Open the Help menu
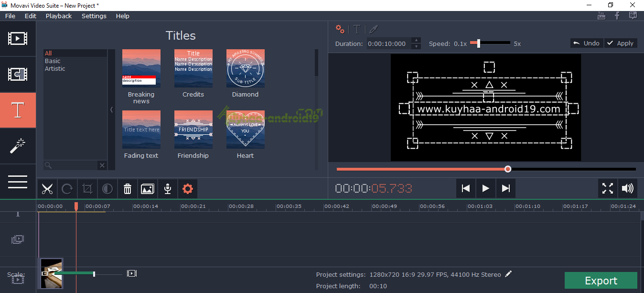The image size is (644, 293). click(123, 16)
